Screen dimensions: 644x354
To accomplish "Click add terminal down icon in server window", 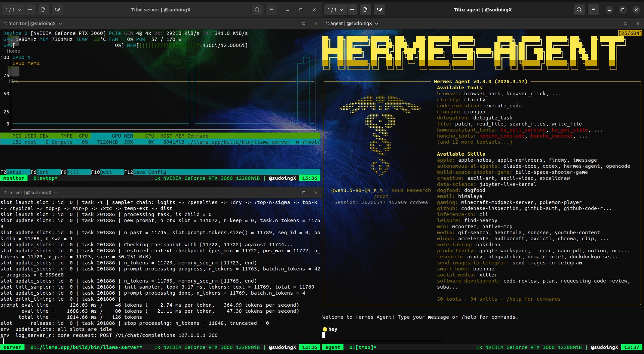I will pos(57,10).
